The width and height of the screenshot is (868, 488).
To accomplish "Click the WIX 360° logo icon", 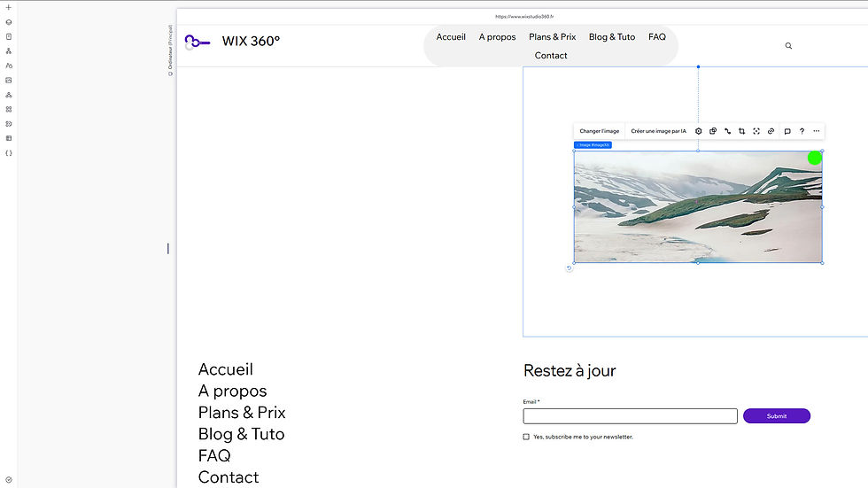I will (x=197, y=42).
